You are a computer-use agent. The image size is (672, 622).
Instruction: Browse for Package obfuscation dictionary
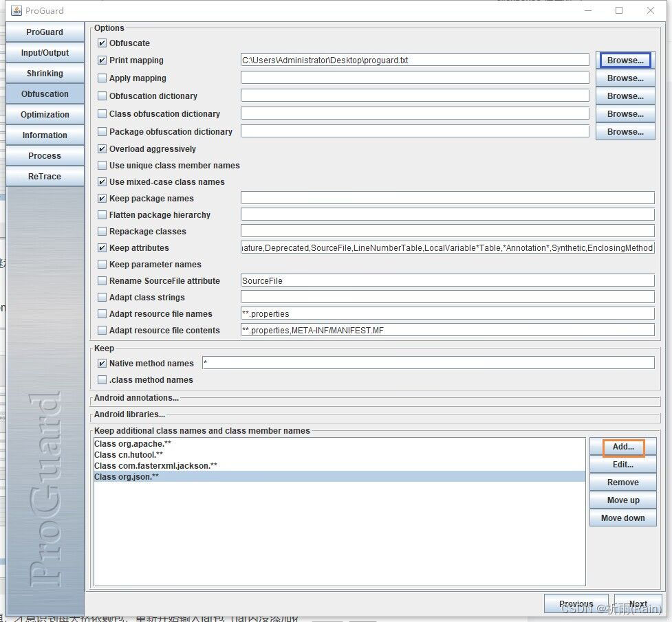(625, 131)
